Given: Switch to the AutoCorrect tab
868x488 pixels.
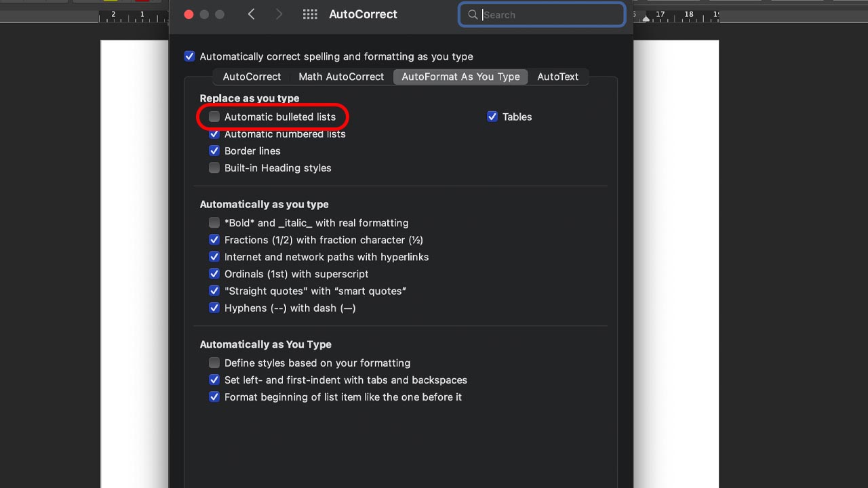Looking at the screenshot, I should click(x=252, y=77).
